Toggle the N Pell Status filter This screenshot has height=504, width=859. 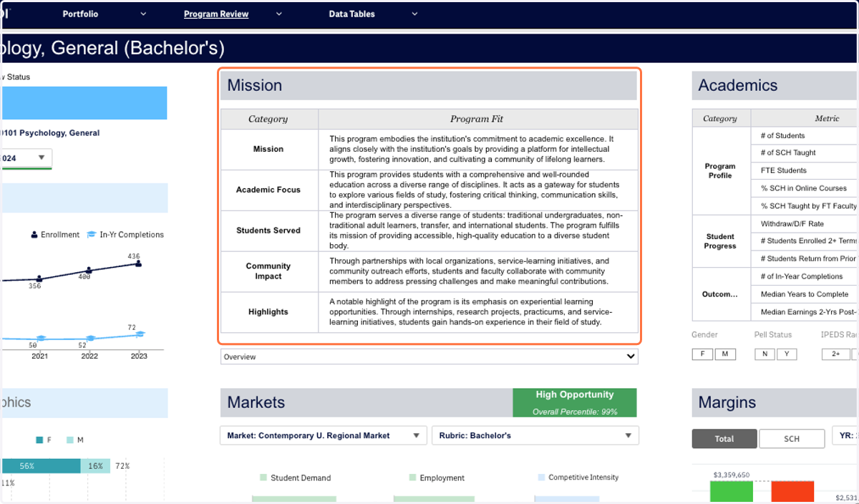765,354
